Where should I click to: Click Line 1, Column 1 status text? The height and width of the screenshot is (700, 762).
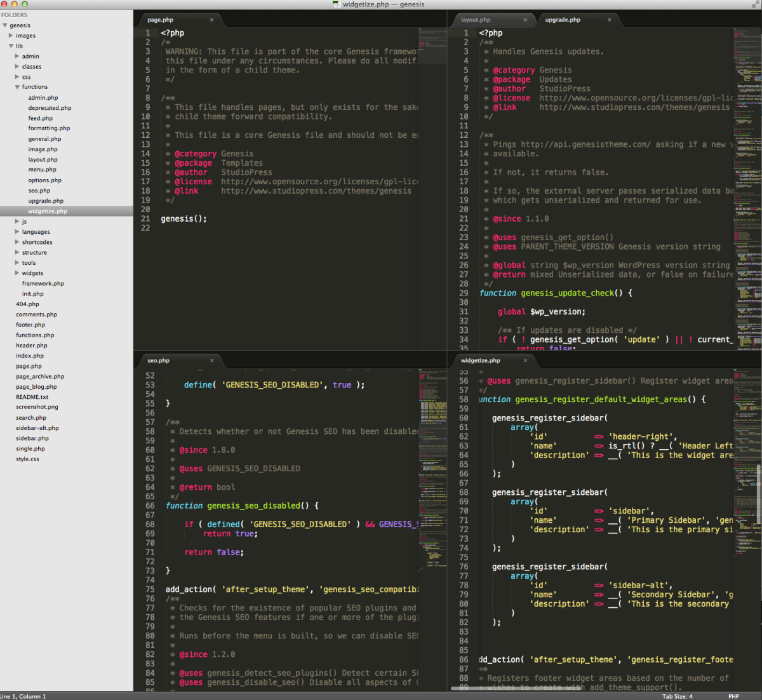(x=23, y=696)
